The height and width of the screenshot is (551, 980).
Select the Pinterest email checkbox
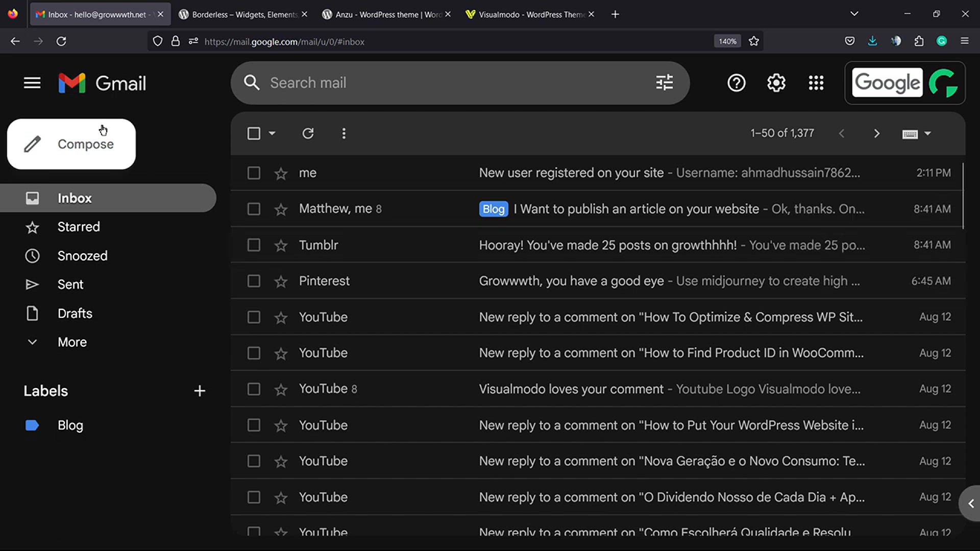(254, 281)
